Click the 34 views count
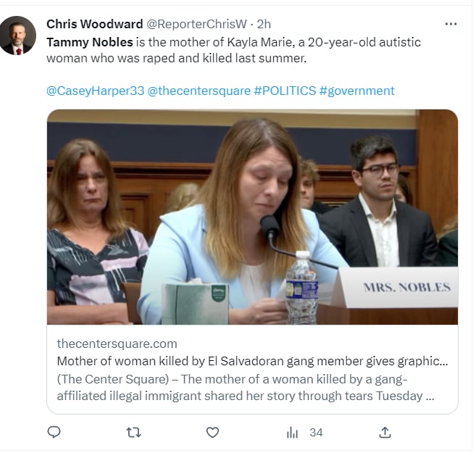 point(316,433)
